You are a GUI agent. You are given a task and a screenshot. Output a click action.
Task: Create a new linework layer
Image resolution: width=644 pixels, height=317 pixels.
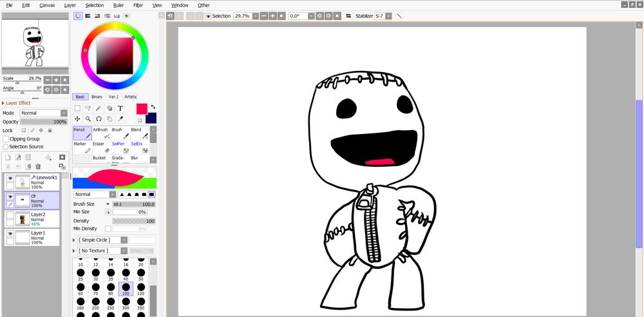(18, 157)
